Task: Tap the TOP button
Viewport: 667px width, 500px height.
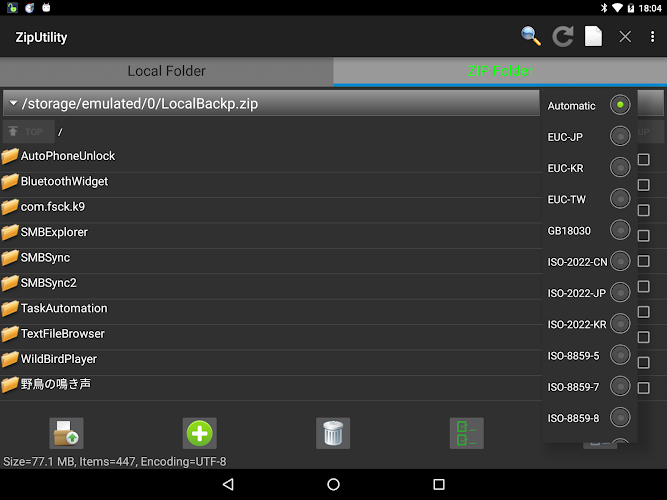Action: tap(29, 132)
